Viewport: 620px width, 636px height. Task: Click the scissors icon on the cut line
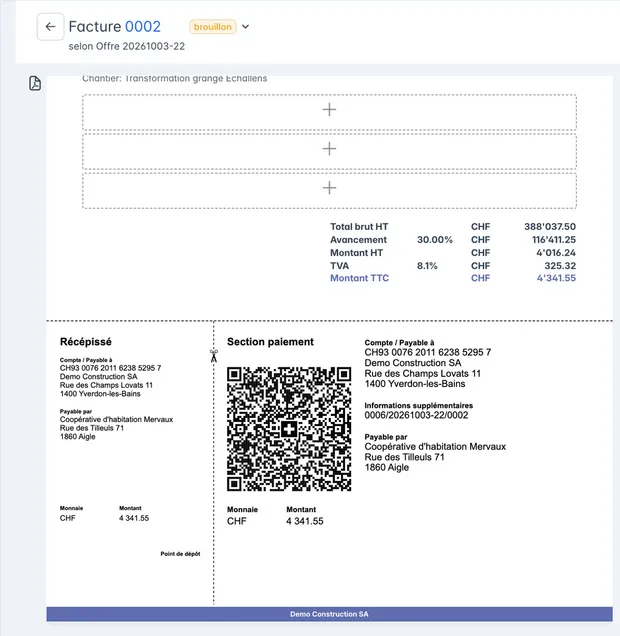coord(214,356)
